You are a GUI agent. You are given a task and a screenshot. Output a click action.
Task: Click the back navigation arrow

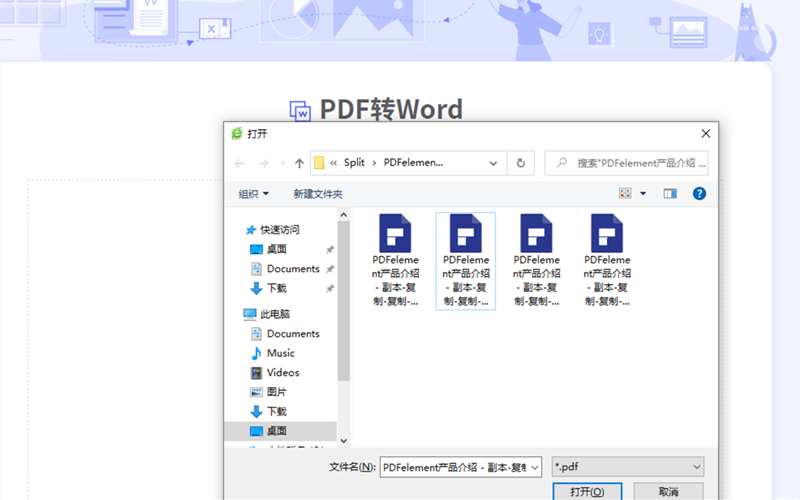click(240, 163)
